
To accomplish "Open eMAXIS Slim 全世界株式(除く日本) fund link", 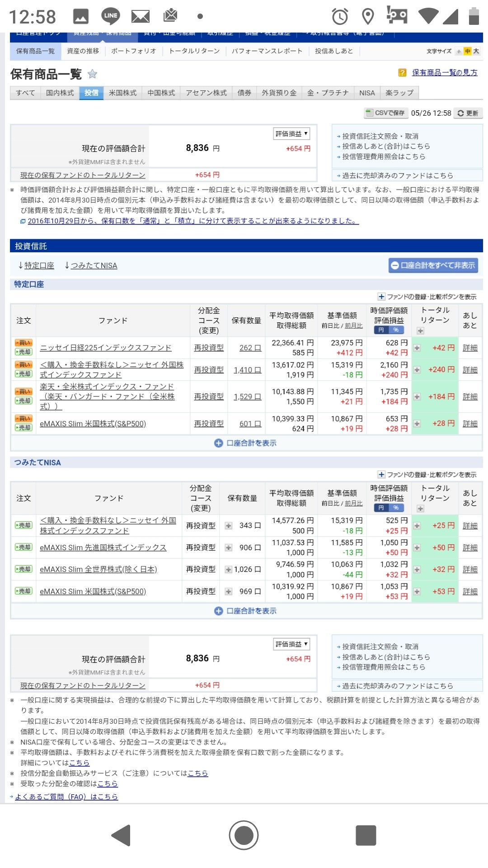I will tap(98, 569).
